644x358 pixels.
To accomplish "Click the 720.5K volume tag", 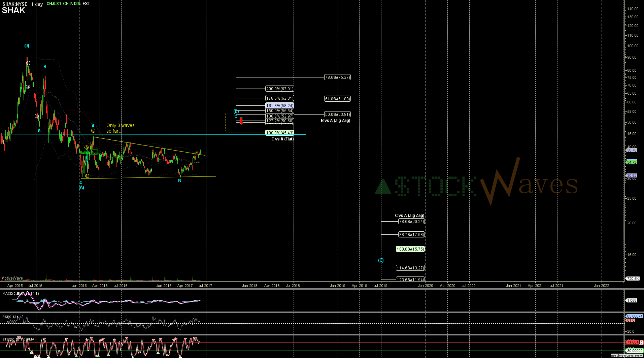I will coord(632,279).
